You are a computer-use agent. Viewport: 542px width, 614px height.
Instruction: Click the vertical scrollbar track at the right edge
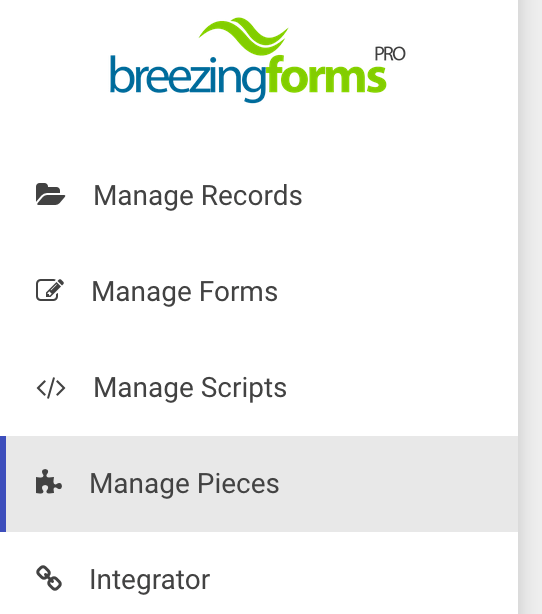point(530,307)
